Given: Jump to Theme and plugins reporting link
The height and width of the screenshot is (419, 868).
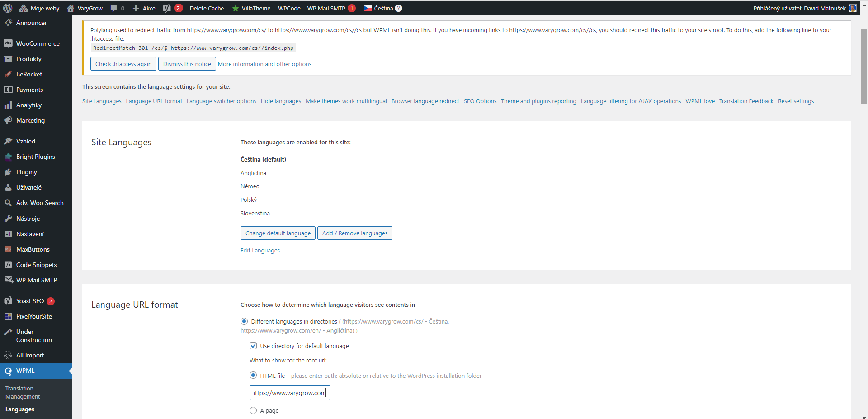Looking at the screenshot, I should coord(538,101).
